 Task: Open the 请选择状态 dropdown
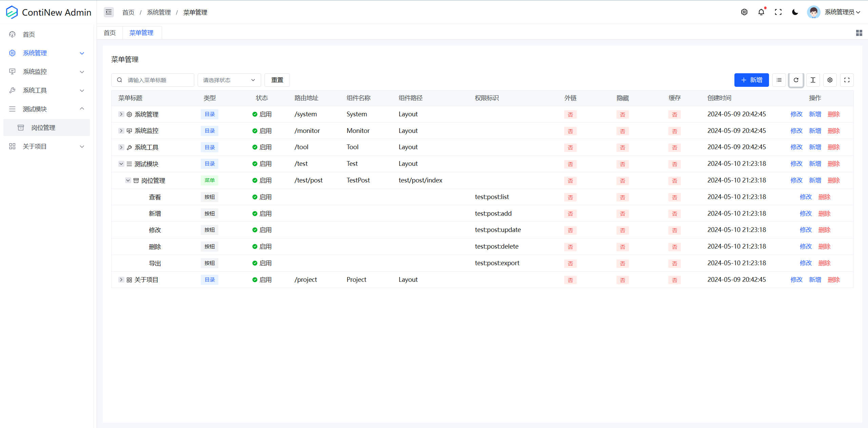click(x=229, y=80)
